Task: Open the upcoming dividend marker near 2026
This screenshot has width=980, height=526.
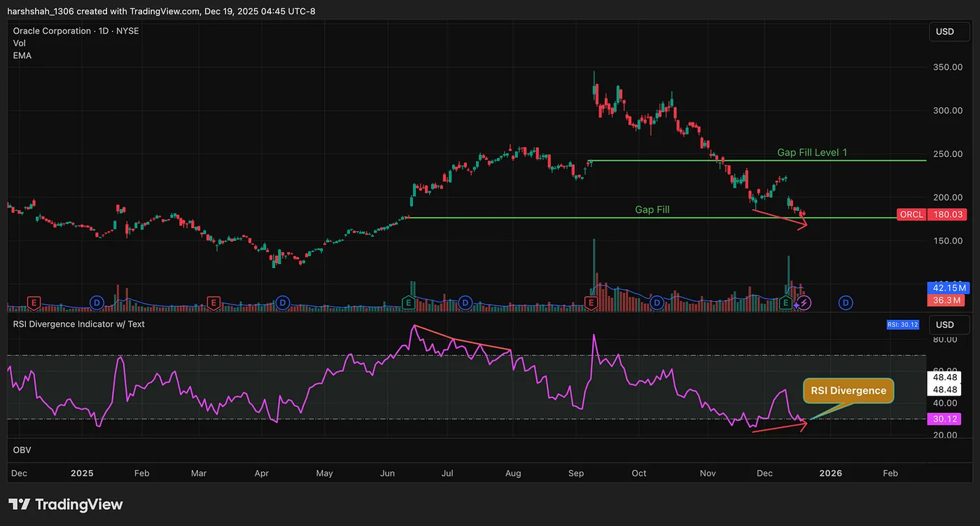Action: click(x=846, y=303)
